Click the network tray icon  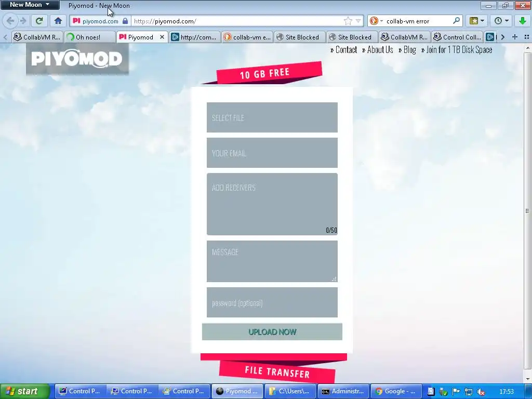(x=469, y=392)
